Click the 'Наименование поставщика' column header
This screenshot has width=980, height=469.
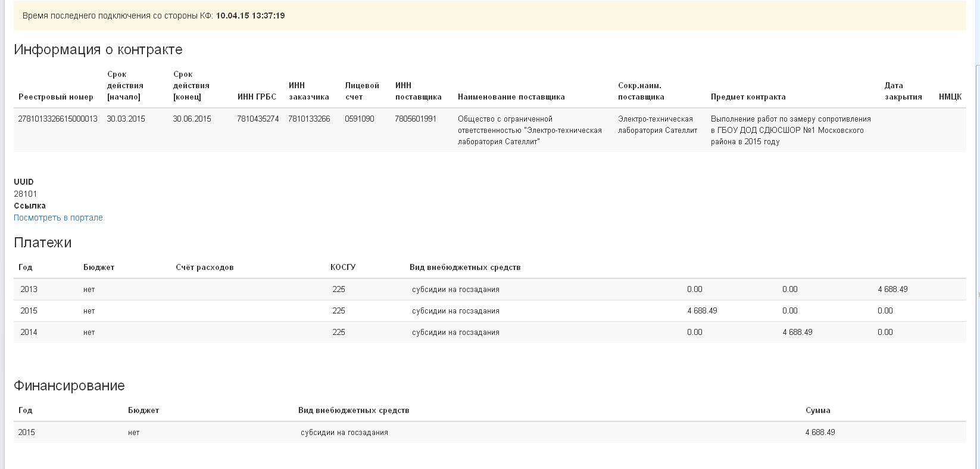511,97
